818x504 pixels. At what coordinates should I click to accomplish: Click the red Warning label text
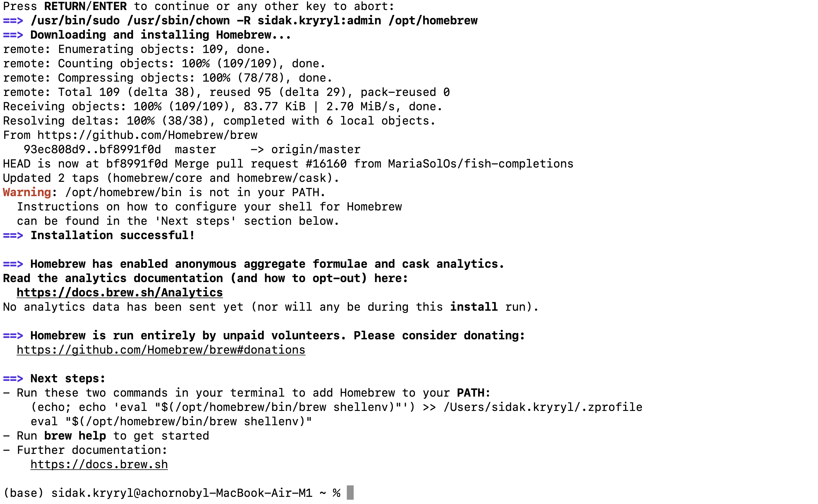[27, 192]
